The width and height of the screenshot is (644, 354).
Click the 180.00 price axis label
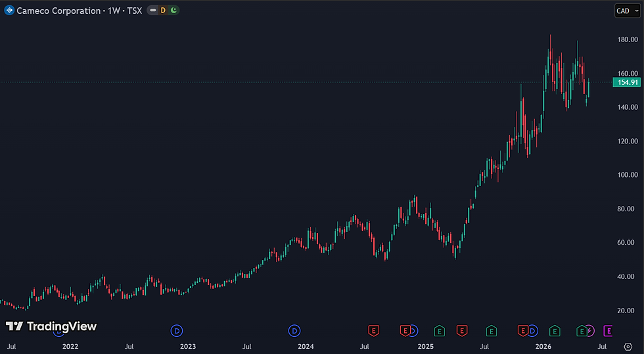(x=628, y=39)
